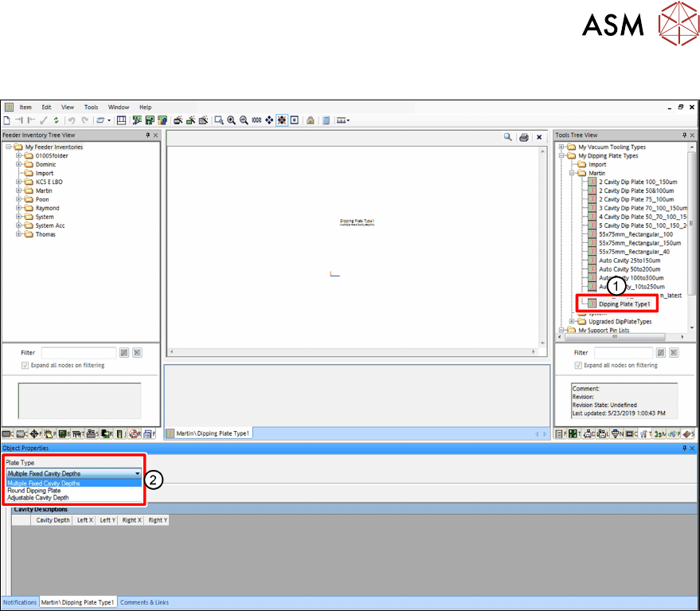Select 2 Cavity Dip Plate 100_150um
700x611 pixels.
point(638,182)
